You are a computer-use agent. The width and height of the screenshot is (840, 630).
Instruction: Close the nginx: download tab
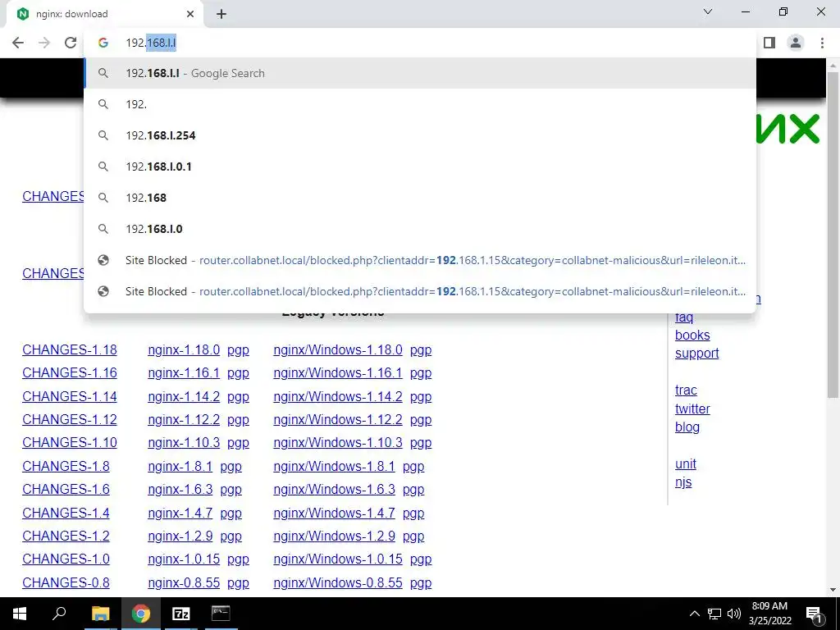[x=190, y=14]
